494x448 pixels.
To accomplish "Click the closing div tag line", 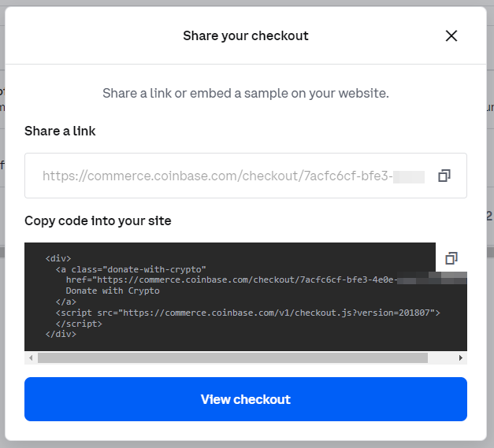I will click(x=61, y=334).
